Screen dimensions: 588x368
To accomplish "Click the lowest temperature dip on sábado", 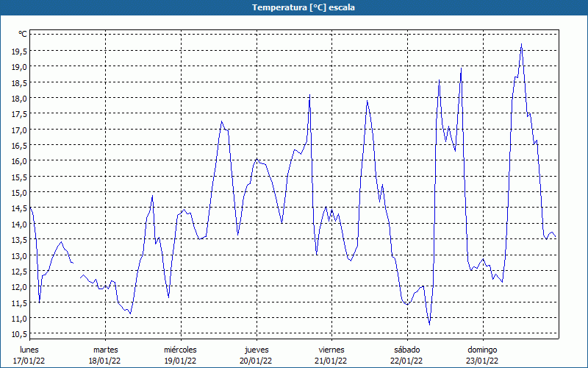I will click(429, 325).
